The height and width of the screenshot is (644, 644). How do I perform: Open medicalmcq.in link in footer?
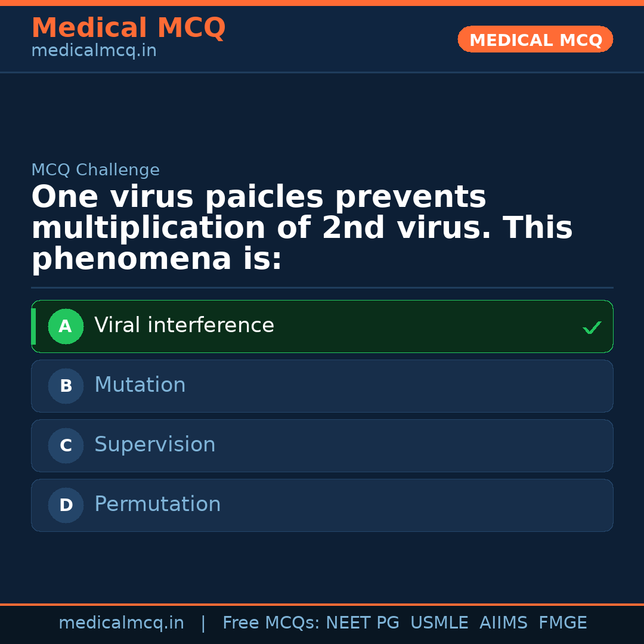(121, 623)
